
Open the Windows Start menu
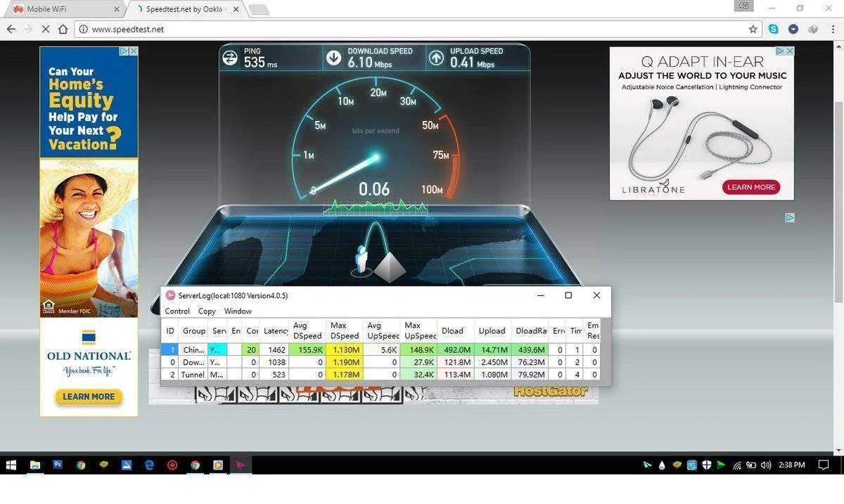[x=11, y=465]
